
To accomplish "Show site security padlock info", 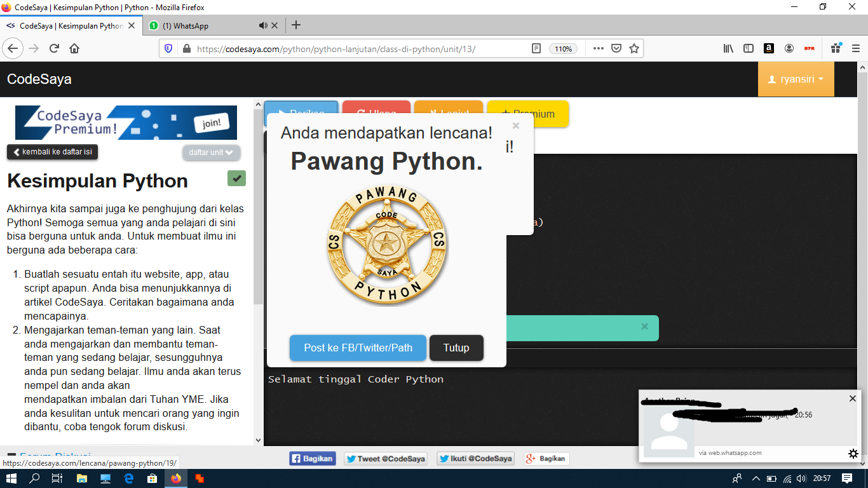I will point(186,48).
